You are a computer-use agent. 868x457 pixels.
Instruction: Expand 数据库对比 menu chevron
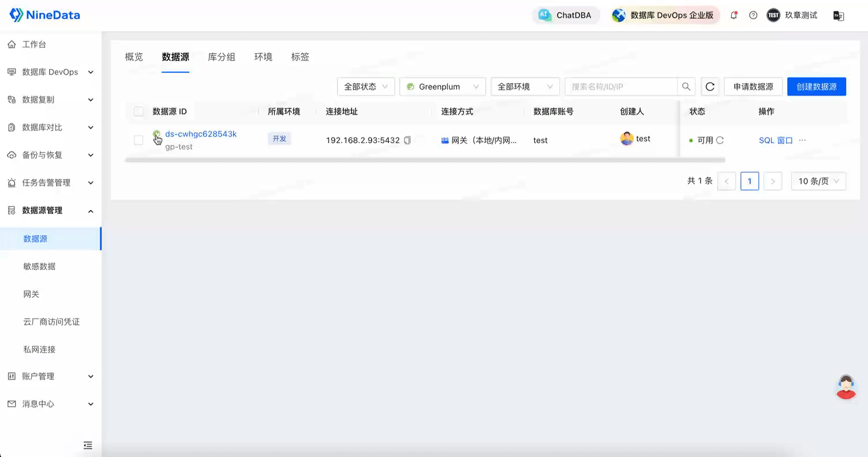click(x=91, y=128)
